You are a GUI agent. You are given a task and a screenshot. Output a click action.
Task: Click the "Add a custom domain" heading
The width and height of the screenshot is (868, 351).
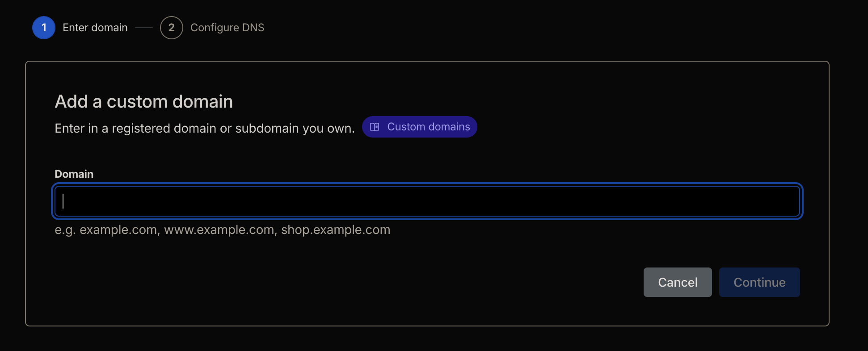click(143, 102)
